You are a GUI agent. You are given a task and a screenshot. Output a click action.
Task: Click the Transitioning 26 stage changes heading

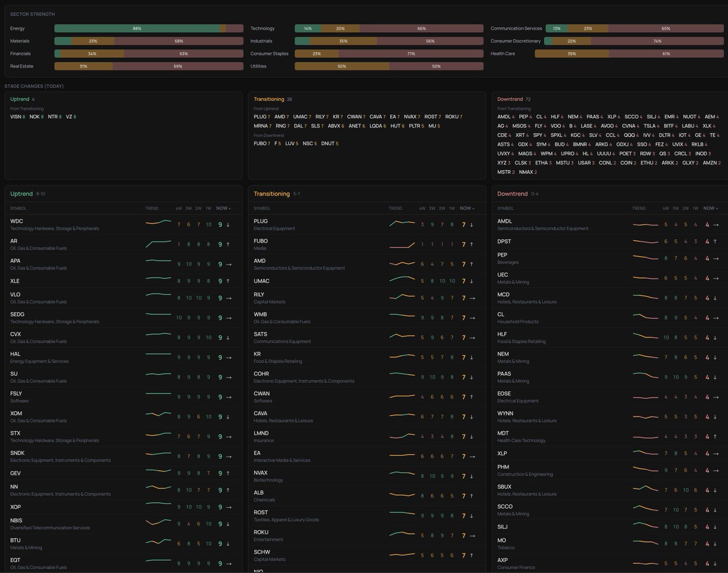[273, 99]
